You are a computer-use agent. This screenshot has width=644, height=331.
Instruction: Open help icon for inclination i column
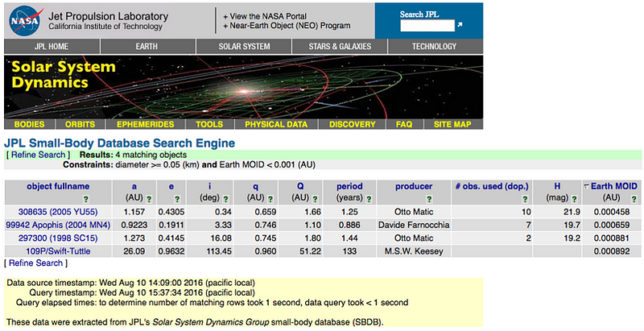pos(225,199)
